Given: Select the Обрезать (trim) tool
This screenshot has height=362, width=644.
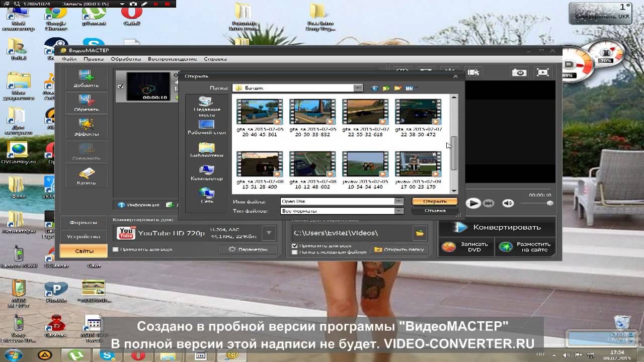Looking at the screenshot, I should click(86, 104).
